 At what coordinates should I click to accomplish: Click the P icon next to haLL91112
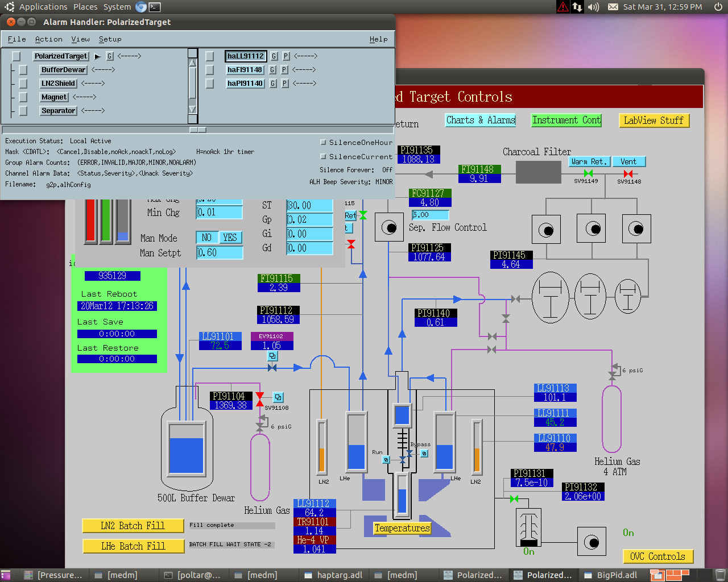(286, 56)
